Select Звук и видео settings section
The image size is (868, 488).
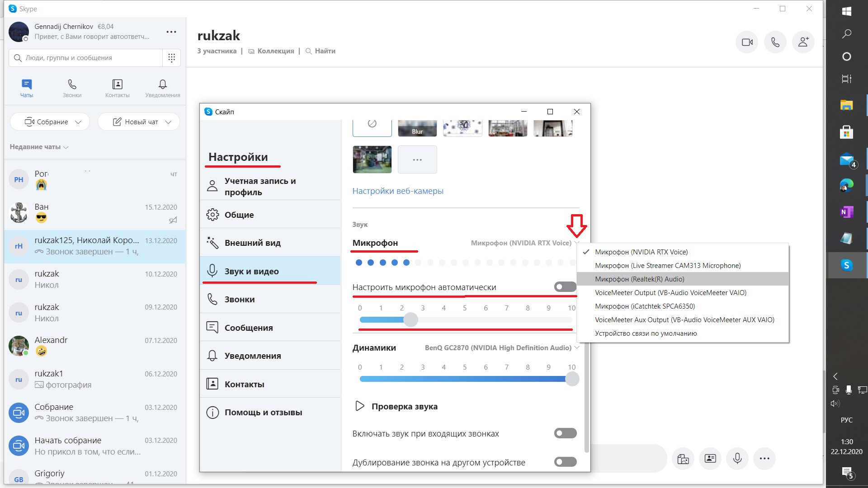pos(270,271)
